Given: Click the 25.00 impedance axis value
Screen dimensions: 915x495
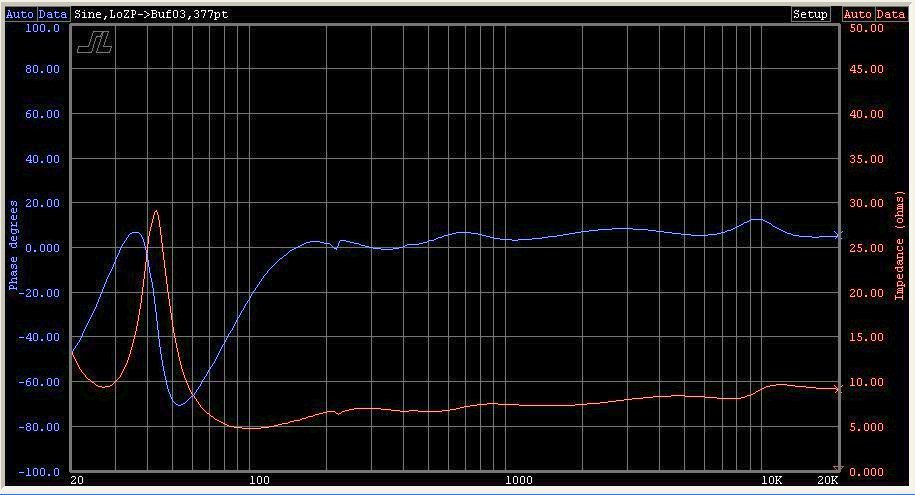Looking at the screenshot, I should [867, 248].
